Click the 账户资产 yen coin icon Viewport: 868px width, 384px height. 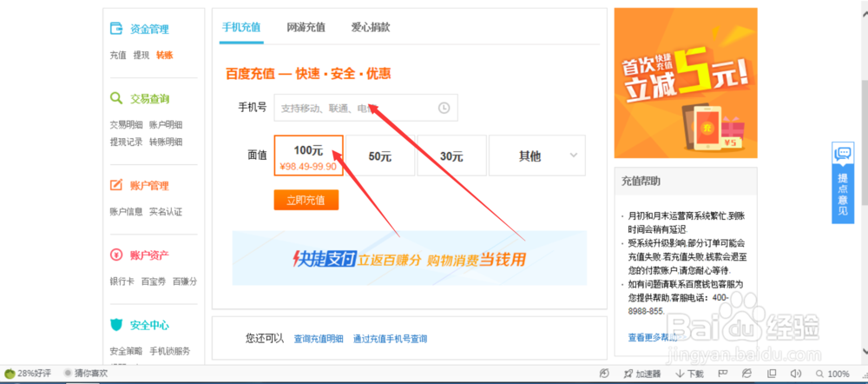pos(116,255)
